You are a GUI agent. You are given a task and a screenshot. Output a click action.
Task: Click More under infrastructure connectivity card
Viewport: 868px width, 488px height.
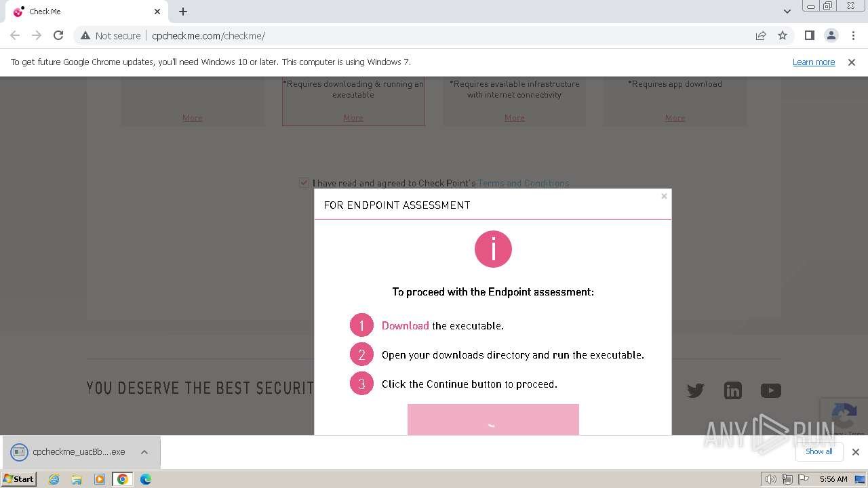tap(515, 118)
